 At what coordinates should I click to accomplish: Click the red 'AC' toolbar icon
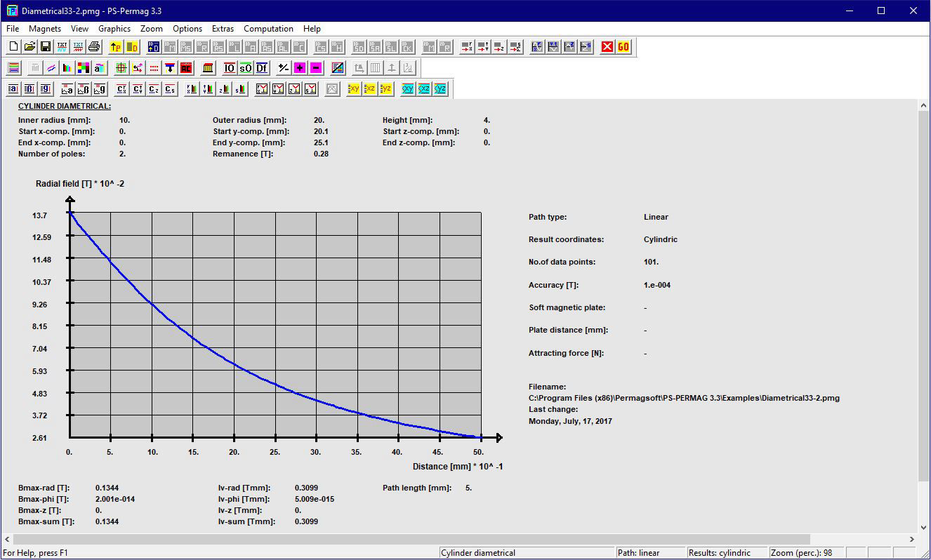(x=186, y=68)
